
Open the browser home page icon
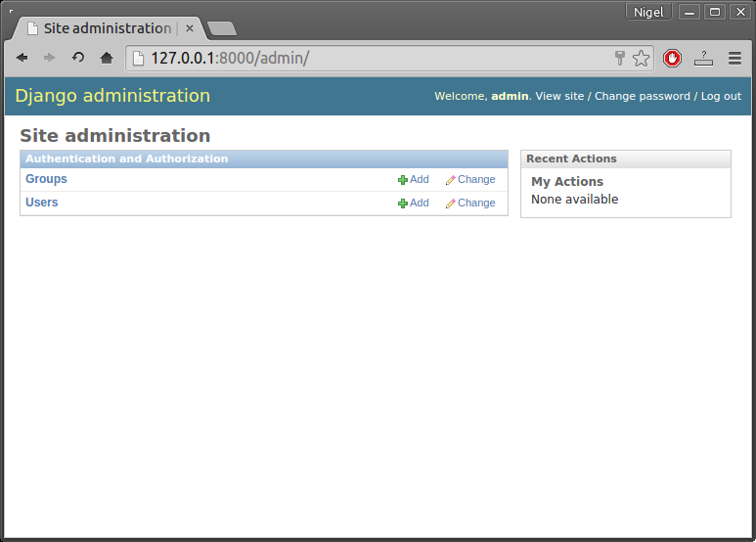coord(107,58)
